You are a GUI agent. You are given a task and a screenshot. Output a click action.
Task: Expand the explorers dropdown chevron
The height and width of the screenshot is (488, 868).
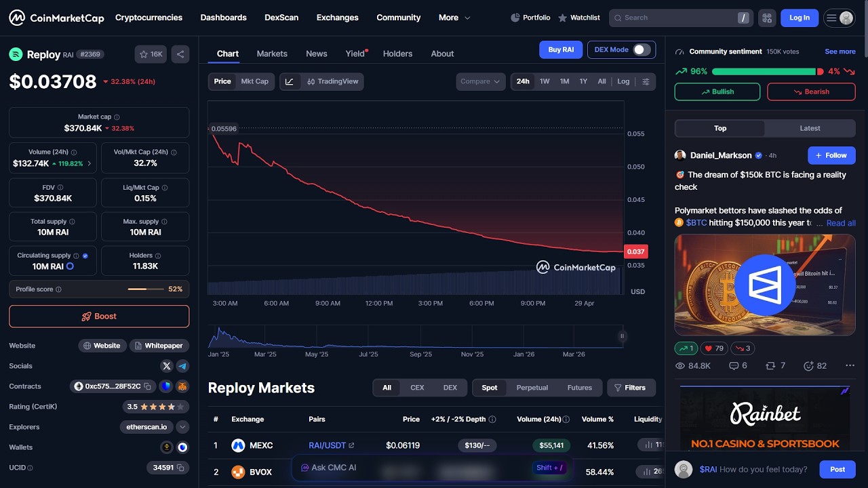(182, 427)
